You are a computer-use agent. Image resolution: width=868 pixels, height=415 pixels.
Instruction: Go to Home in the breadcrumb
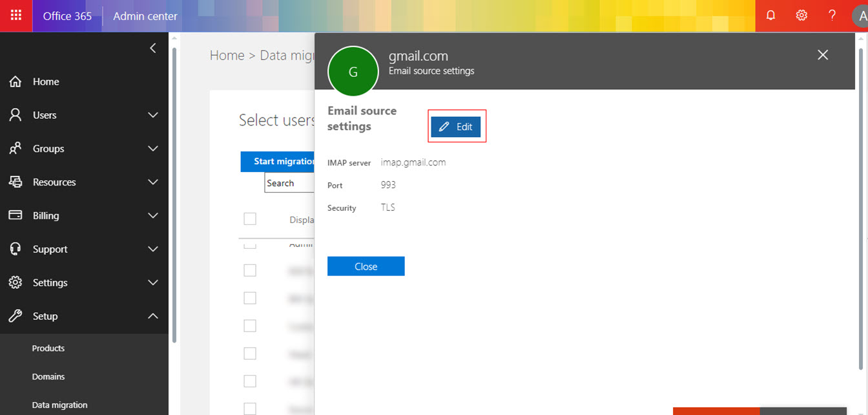point(227,56)
